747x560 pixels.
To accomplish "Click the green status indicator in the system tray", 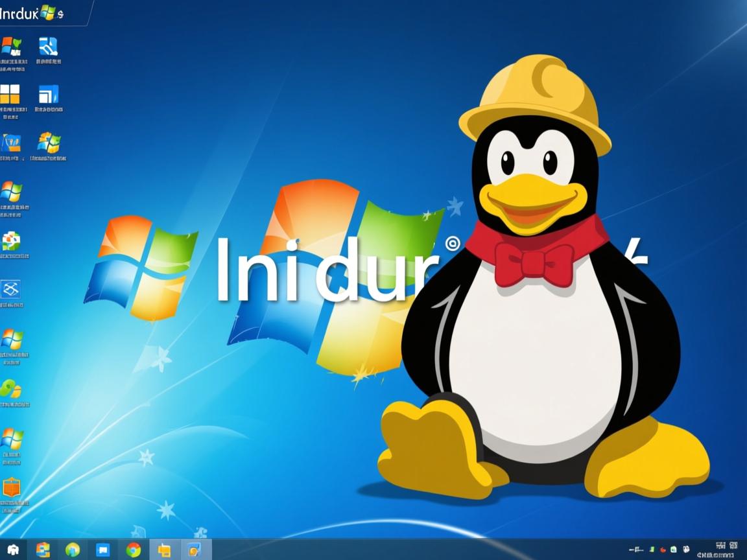I will 652,549.
